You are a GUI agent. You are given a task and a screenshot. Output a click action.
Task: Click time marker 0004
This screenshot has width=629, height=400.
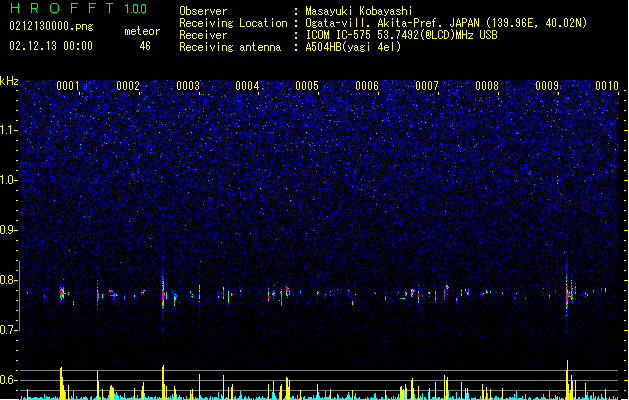(x=247, y=85)
